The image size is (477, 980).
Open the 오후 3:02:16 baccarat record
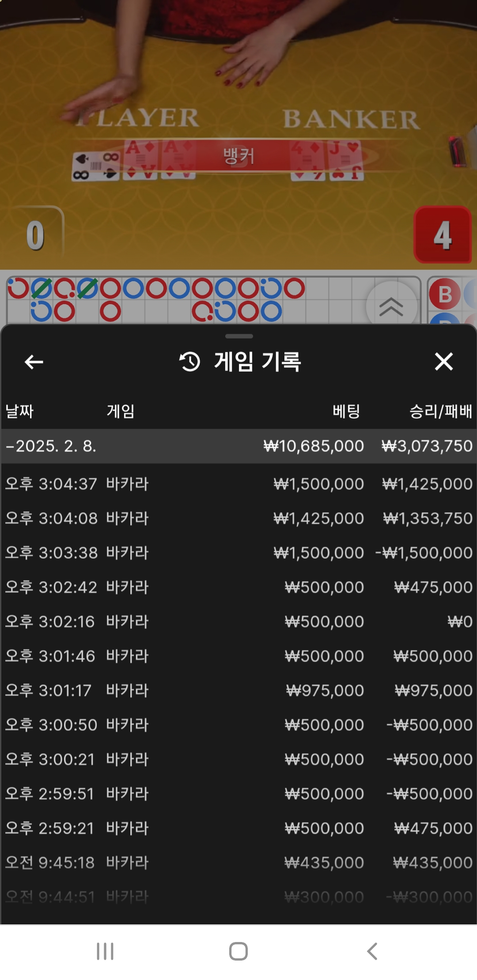coord(238,622)
